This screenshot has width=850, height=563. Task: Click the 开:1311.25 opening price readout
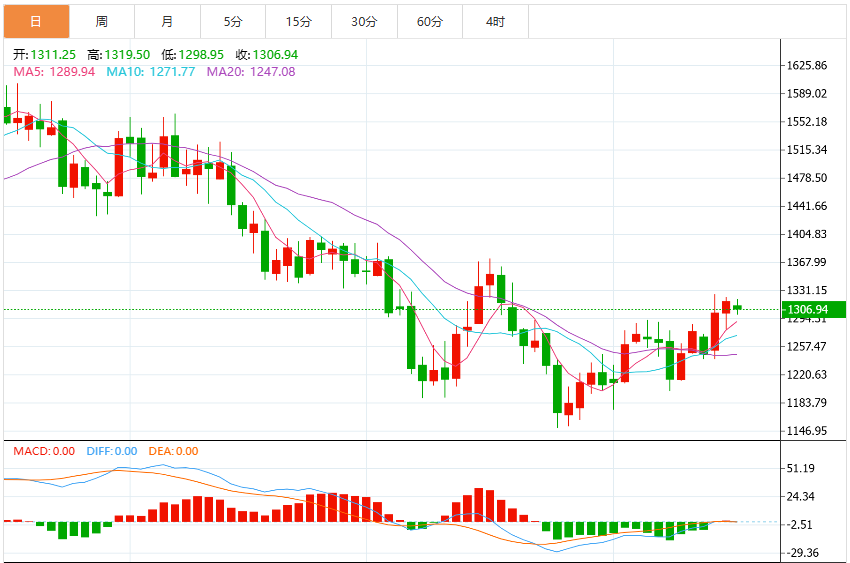[x=44, y=55]
